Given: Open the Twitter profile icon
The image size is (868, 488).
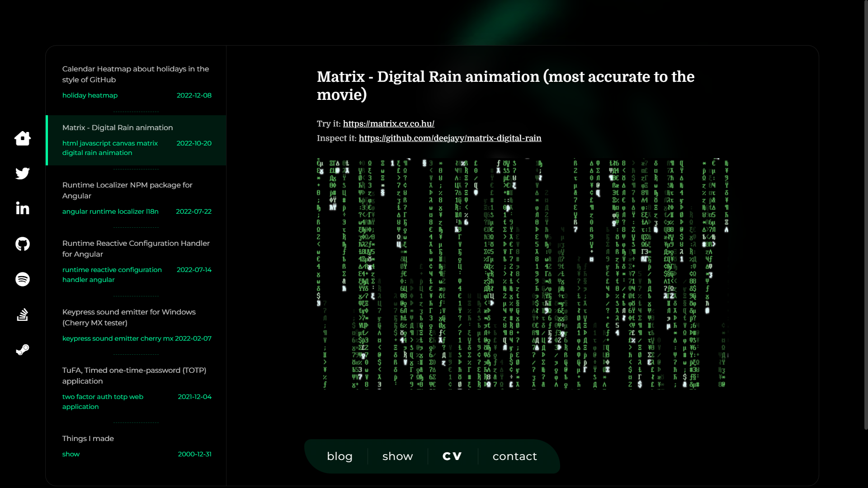Looking at the screenshot, I should (x=23, y=174).
